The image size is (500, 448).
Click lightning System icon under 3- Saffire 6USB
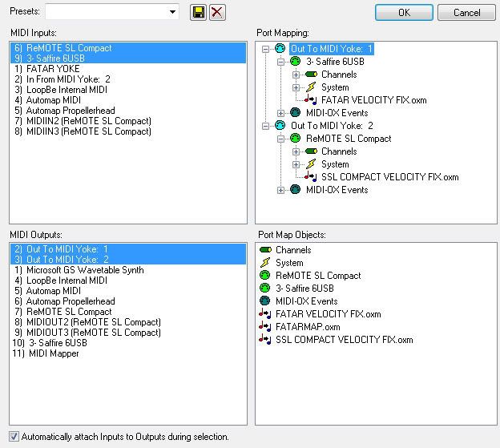(x=311, y=87)
